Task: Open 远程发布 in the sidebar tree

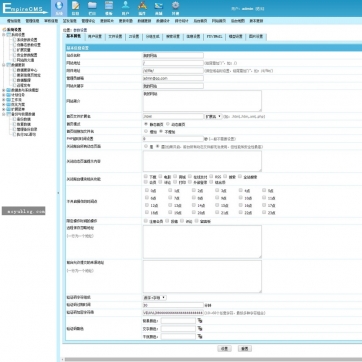Action: pyautogui.click(x=24, y=85)
